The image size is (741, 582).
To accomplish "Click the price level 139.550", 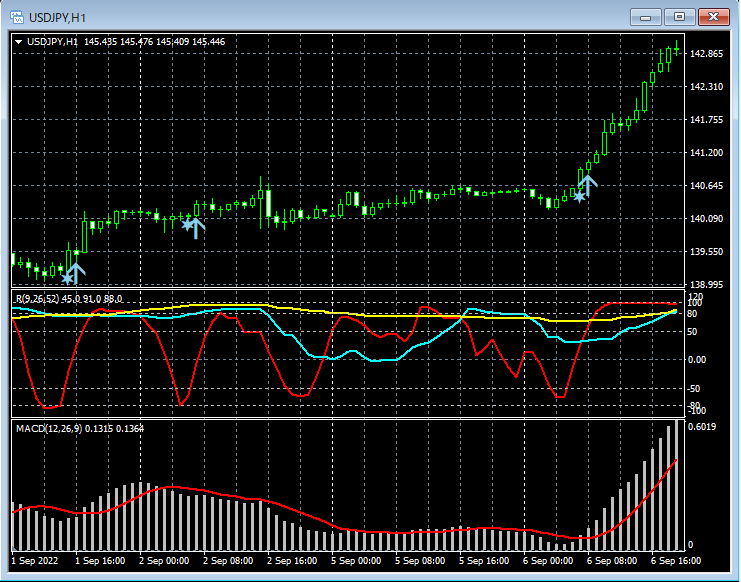I will coord(707,252).
